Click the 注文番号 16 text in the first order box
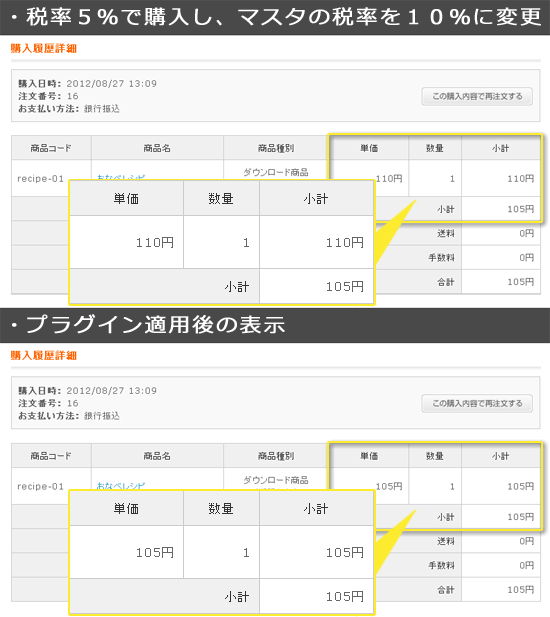550x617 pixels. point(48,96)
